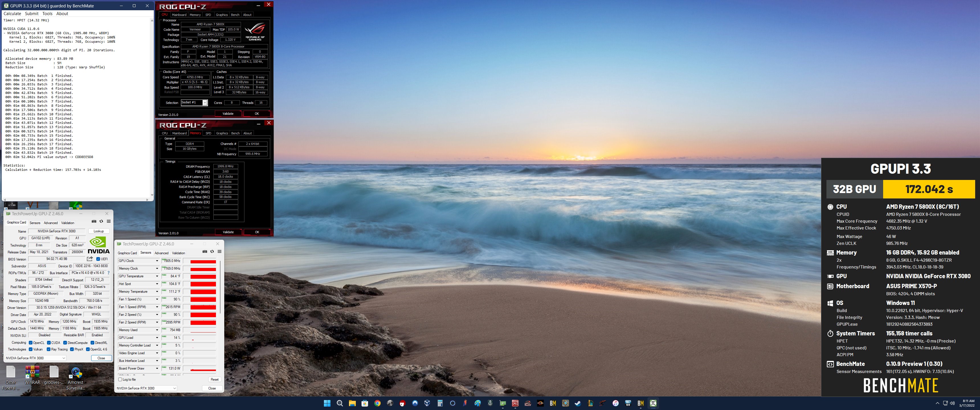Viewport: 980px width, 410px height.
Task: Open the system tray overflow chevron
Action: click(x=937, y=403)
